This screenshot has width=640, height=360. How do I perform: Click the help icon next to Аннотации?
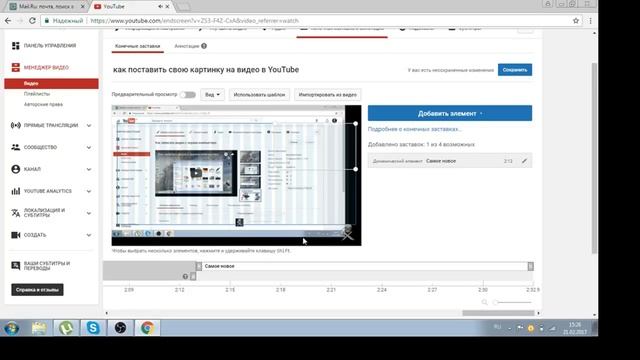204,46
